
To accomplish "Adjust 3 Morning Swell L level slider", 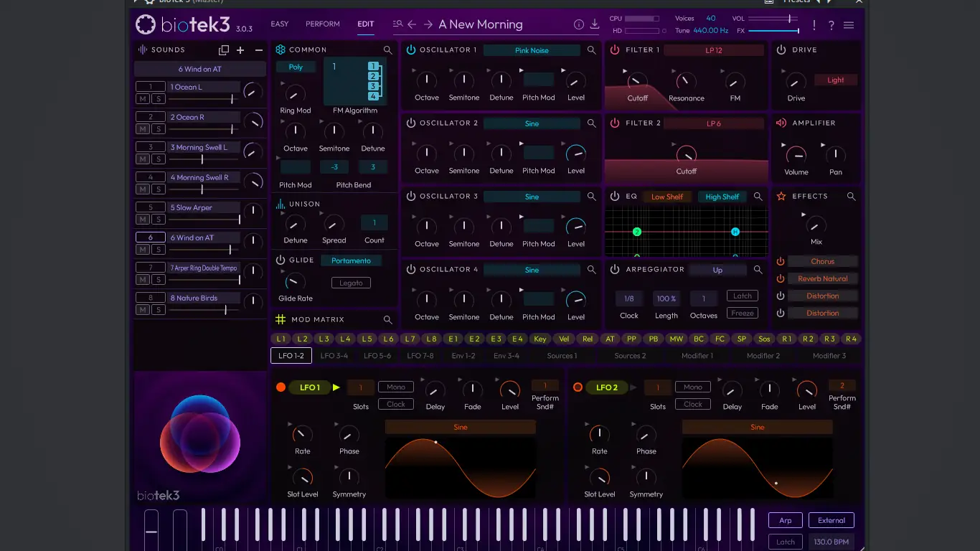I will [204, 160].
